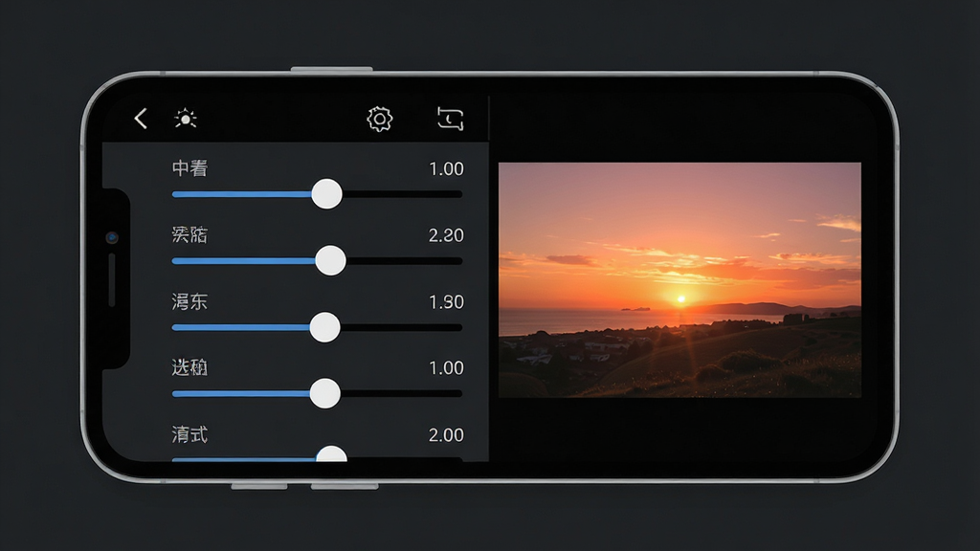980x551 pixels.
Task: Open the brightness sun icon
Action: (186, 118)
